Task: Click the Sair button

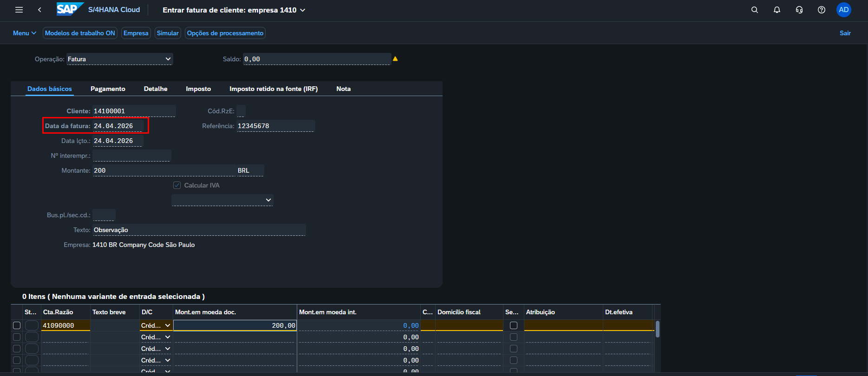Action: point(845,33)
